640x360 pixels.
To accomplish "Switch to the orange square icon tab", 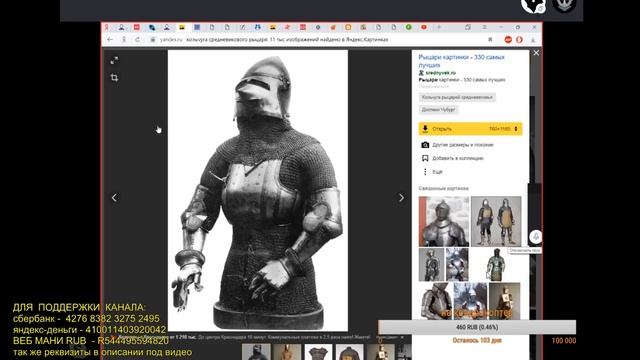I will pyautogui.click(x=348, y=27).
